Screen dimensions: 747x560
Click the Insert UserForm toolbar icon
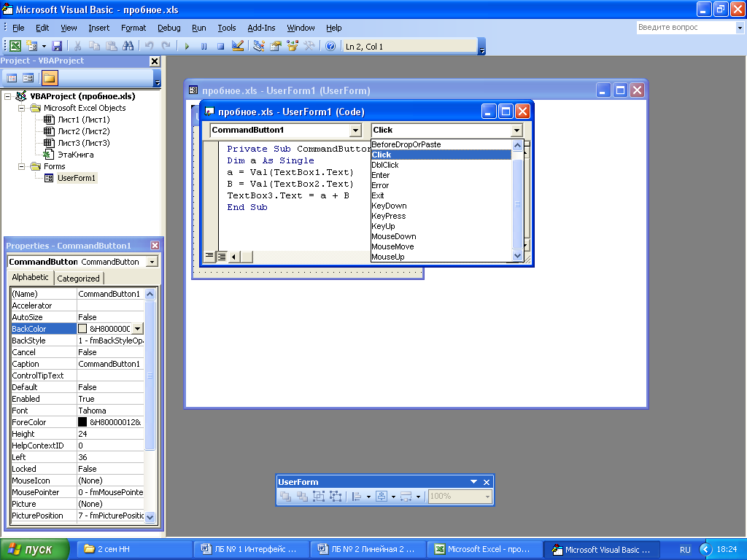[32, 46]
